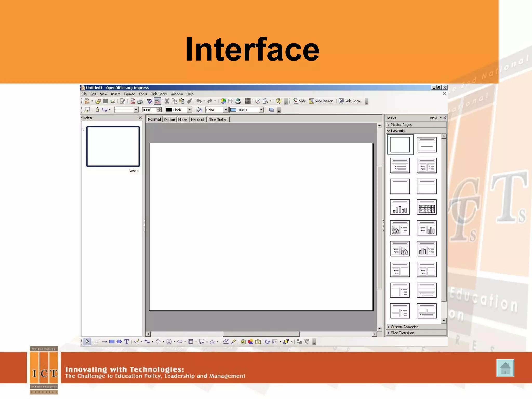Click the Home icon on slide footer
The height and width of the screenshot is (399, 532).
(x=505, y=368)
